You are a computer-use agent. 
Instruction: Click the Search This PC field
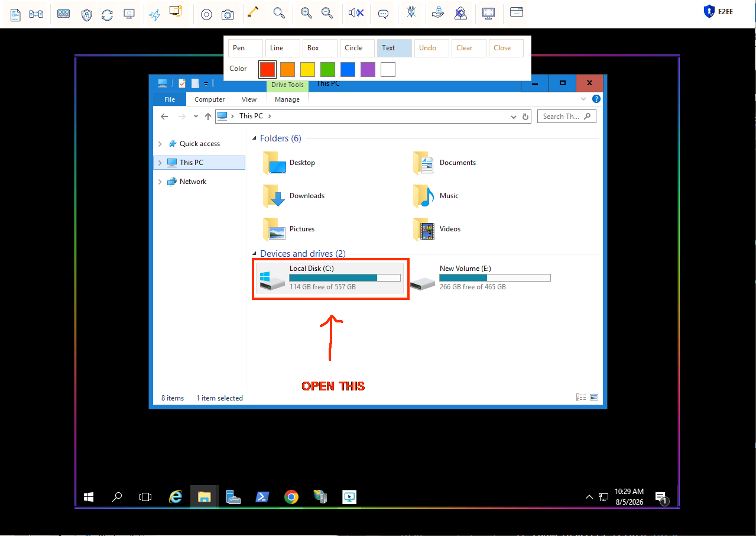coord(566,117)
